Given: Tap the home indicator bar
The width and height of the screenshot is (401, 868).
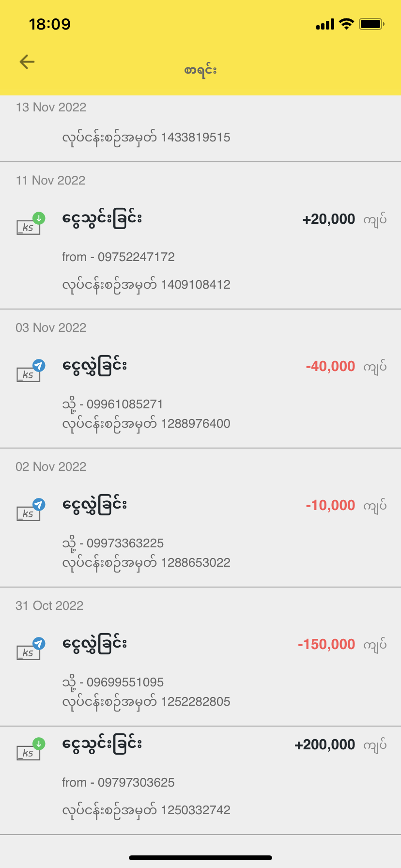Looking at the screenshot, I should coord(200,858).
